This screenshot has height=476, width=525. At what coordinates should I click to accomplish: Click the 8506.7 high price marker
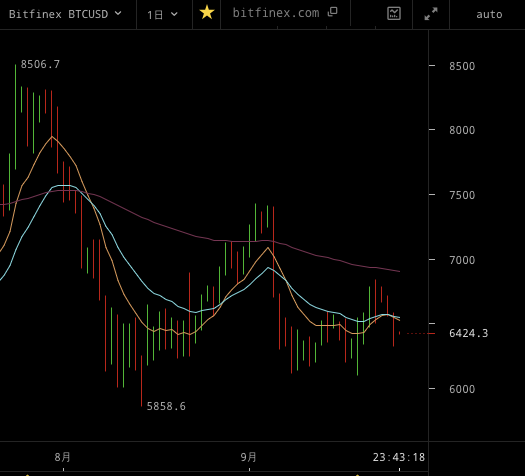coord(40,64)
